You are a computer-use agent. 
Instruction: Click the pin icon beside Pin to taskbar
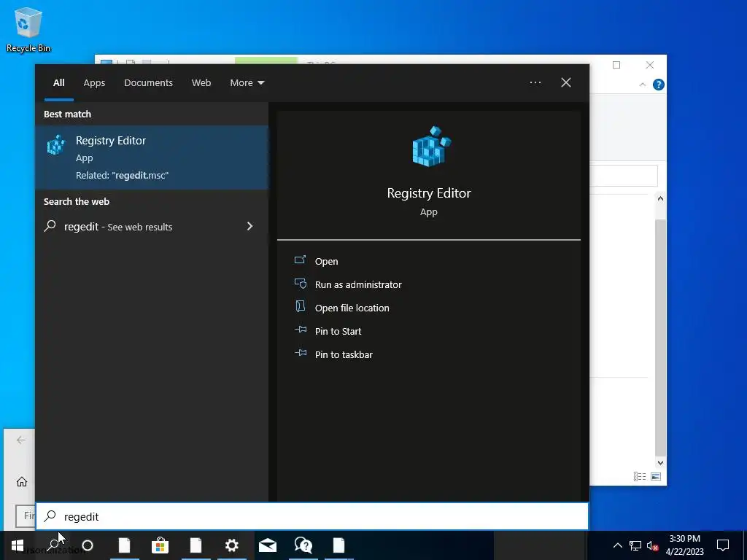coord(300,353)
